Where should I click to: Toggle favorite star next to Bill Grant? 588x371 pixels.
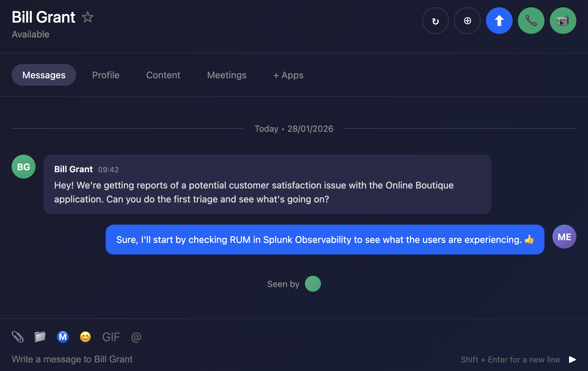tap(88, 17)
